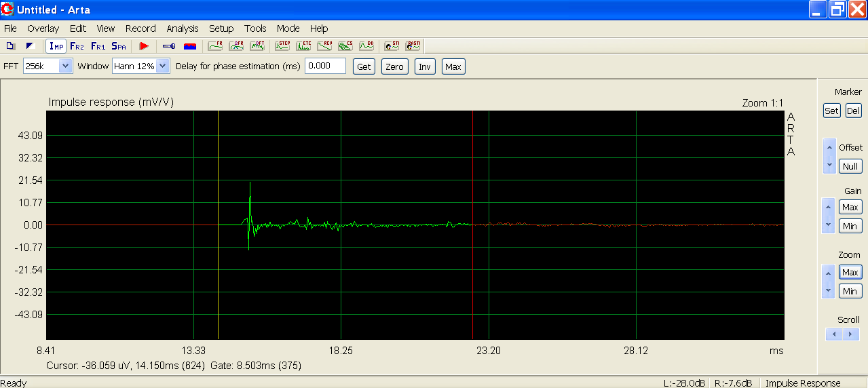
Task: Open the DFT analysis icon
Action: tap(257, 46)
